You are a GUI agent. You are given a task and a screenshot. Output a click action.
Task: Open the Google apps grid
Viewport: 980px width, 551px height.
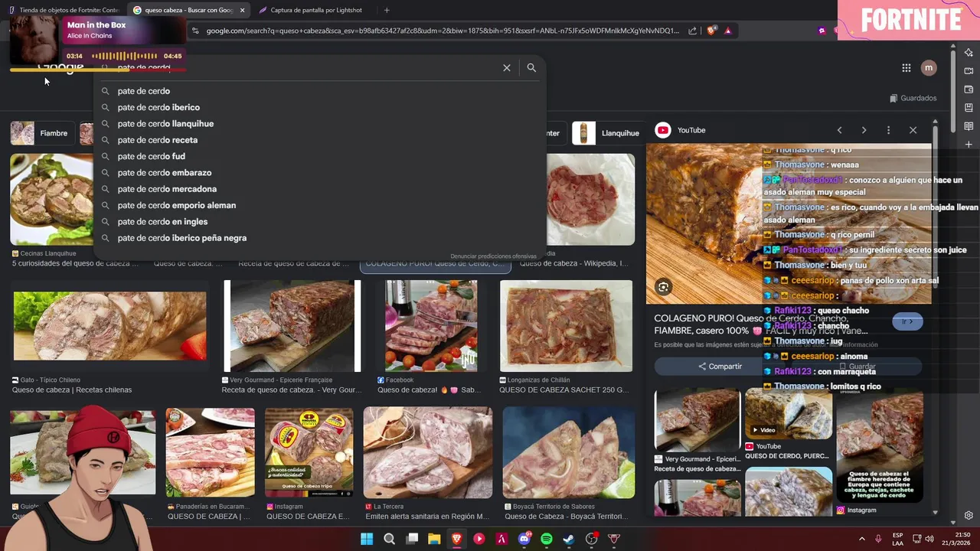click(x=906, y=68)
